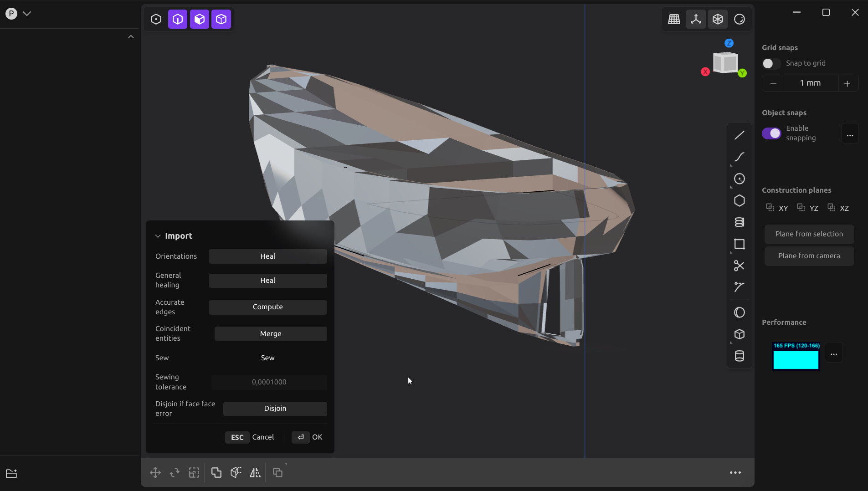Enable Snap to grid
The height and width of the screenshot is (491, 868).
(x=771, y=64)
